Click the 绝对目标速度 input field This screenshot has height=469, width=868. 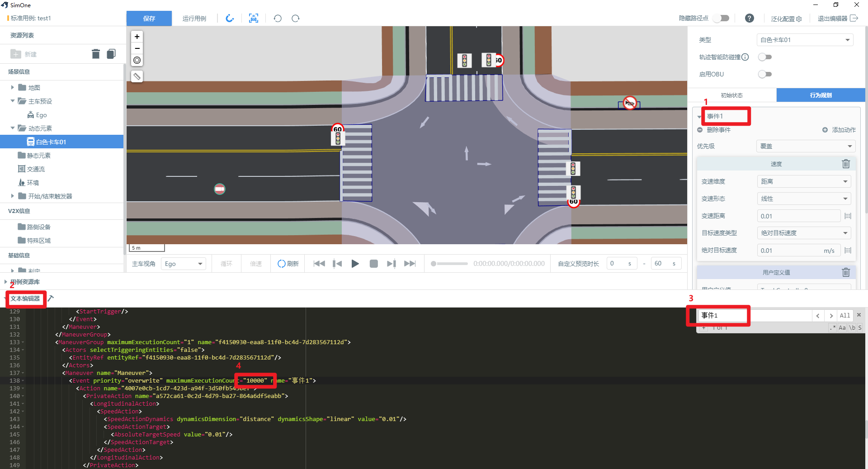tap(799, 251)
